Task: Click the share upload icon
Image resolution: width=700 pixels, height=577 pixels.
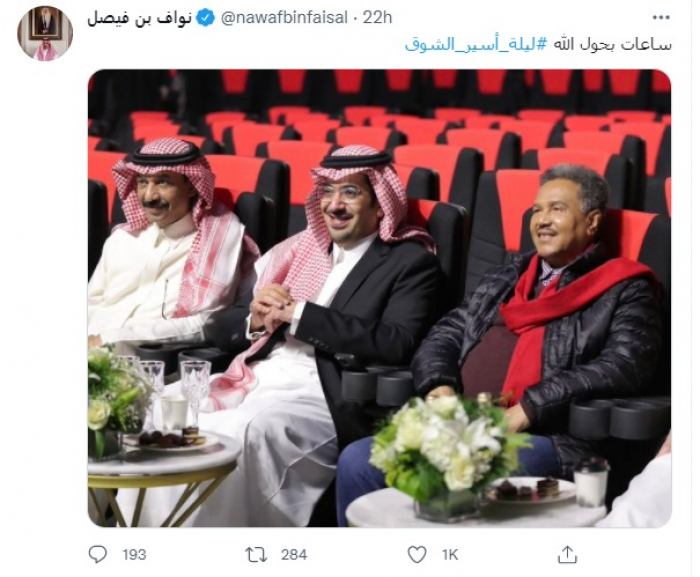Action: (567, 554)
